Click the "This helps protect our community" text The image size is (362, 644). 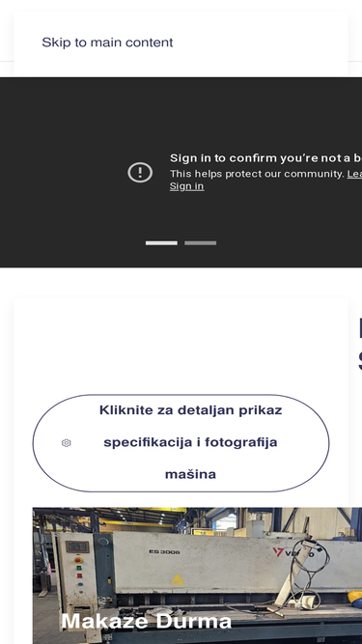click(x=257, y=174)
